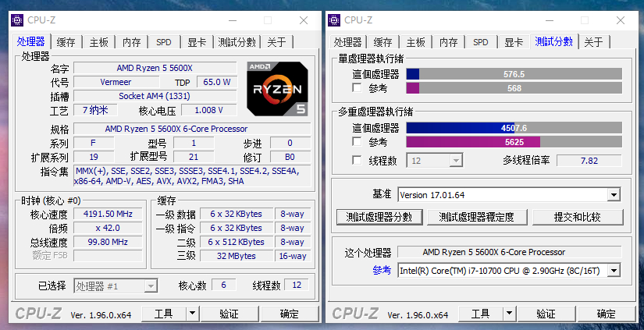
Task: Close the left CPU-Z window
Action: (x=304, y=20)
